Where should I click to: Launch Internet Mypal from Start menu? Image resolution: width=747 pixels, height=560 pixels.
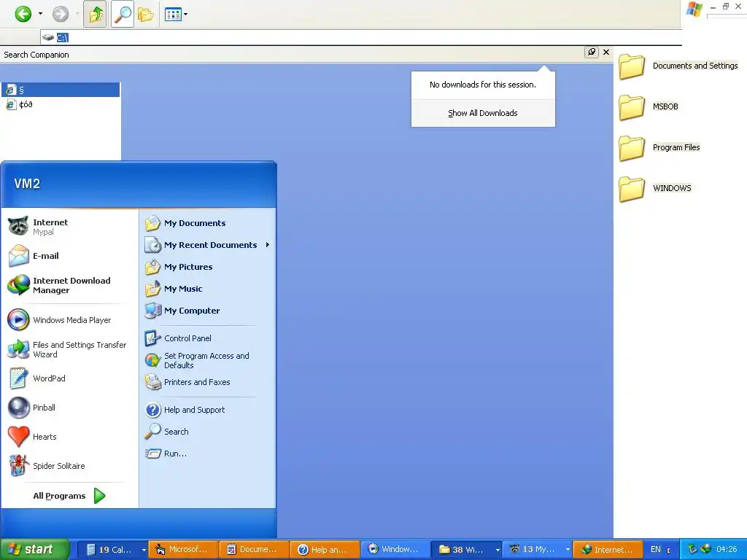(x=69, y=227)
